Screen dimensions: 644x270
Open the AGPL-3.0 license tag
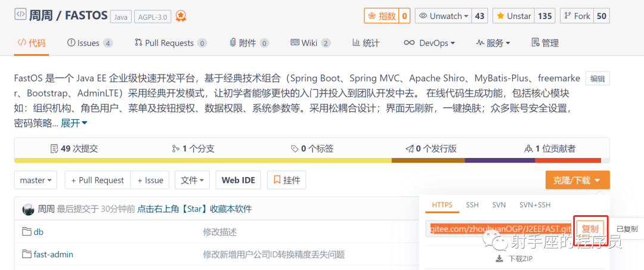coord(153,17)
